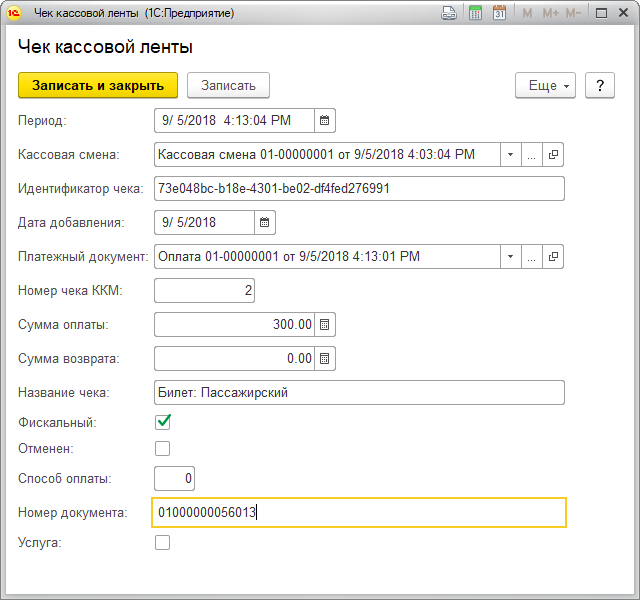Open calculator for Сумма оплаты field

point(325,324)
